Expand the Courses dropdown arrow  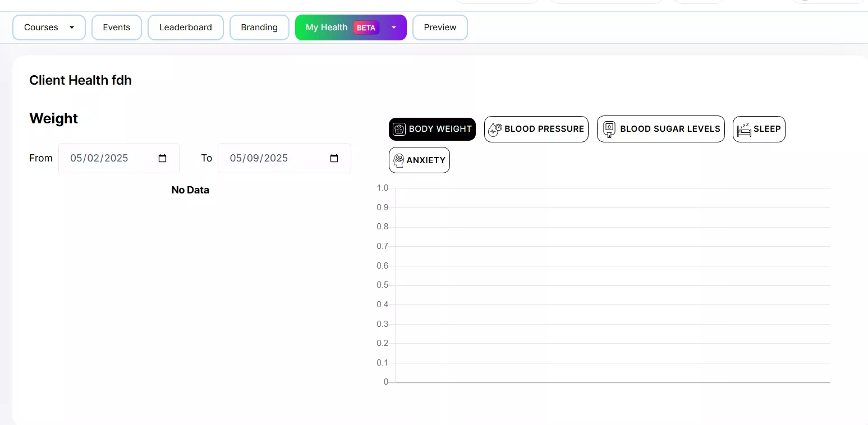coord(72,27)
